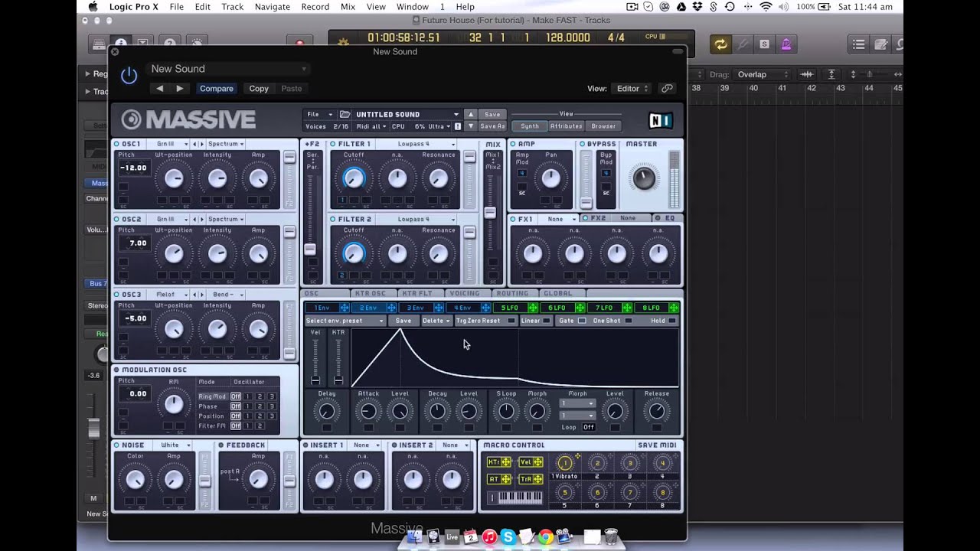Open FX1 effect type dropdown
This screenshot has width=980, height=551.
tap(560, 219)
